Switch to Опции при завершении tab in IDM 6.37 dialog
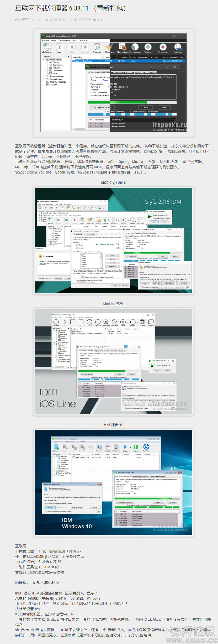This screenshot has width=218, height=644. click(x=146, y=73)
